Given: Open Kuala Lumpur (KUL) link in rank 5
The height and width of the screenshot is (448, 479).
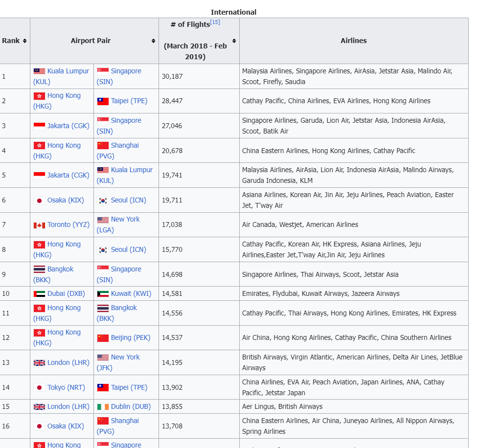Looking at the screenshot, I should [x=125, y=175].
